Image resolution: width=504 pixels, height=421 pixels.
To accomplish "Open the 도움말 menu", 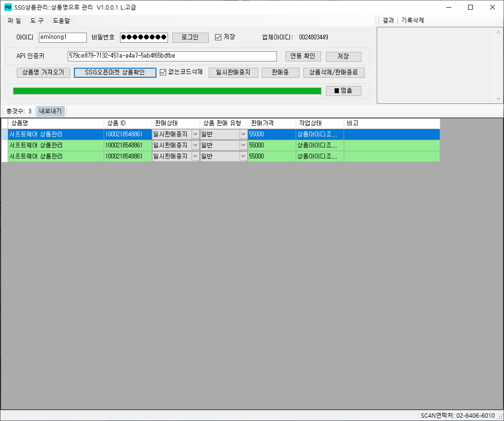I will pos(61,21).
